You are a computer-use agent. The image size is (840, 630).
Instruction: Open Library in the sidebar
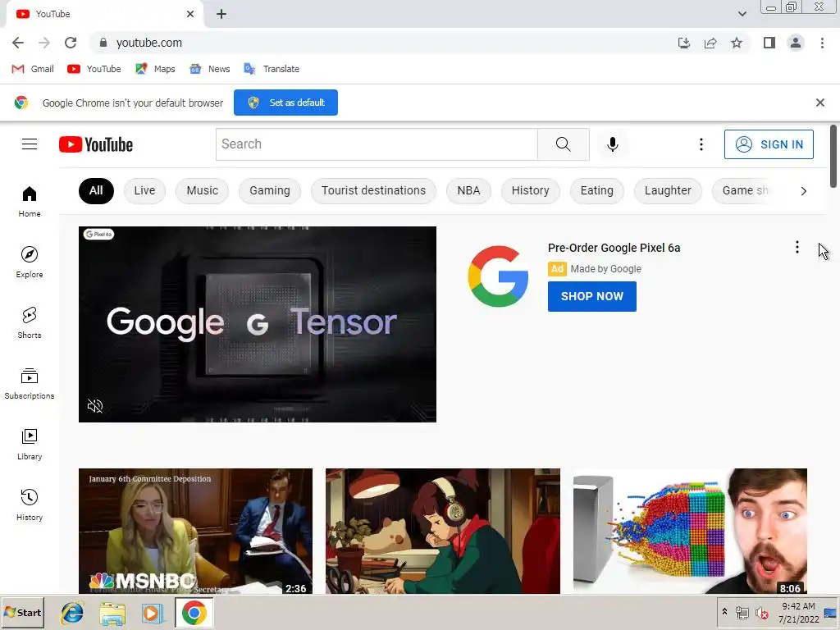(30, 444)
